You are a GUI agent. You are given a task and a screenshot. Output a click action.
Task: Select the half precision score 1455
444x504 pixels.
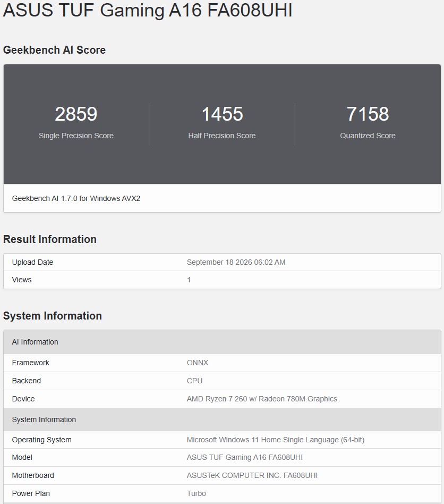(x=222, y=114)
